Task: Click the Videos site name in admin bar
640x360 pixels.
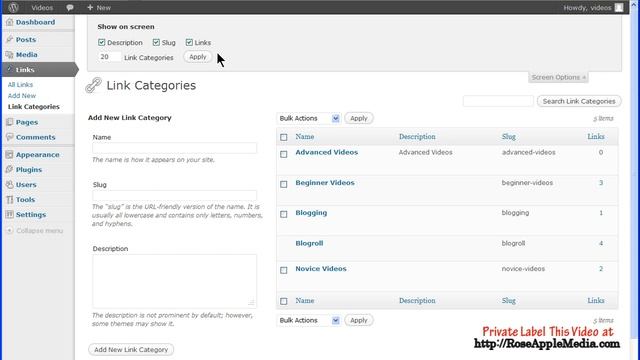Action: [x=42, y=8]
